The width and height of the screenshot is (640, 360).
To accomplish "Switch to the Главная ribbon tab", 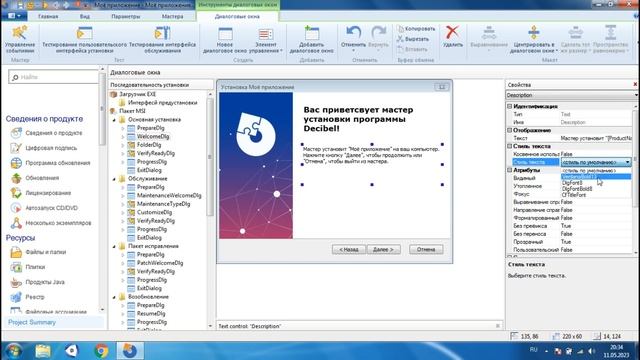I will [x=48, y=17].
